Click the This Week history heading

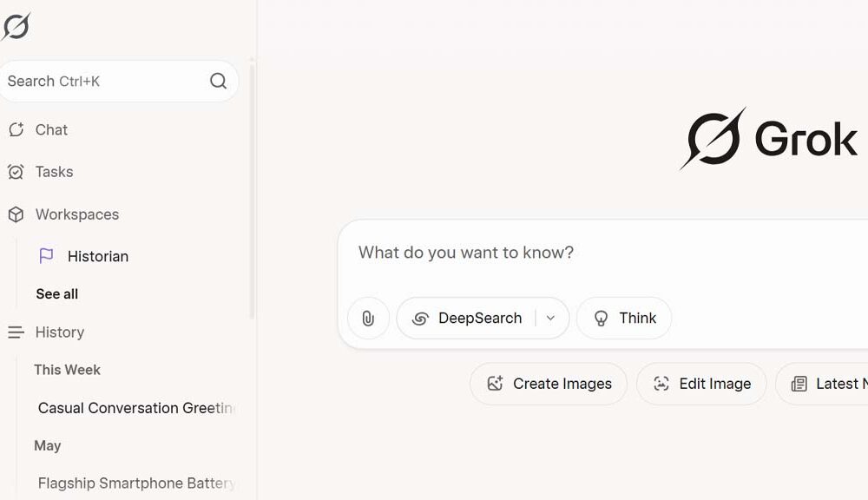[x=67, y=370]
